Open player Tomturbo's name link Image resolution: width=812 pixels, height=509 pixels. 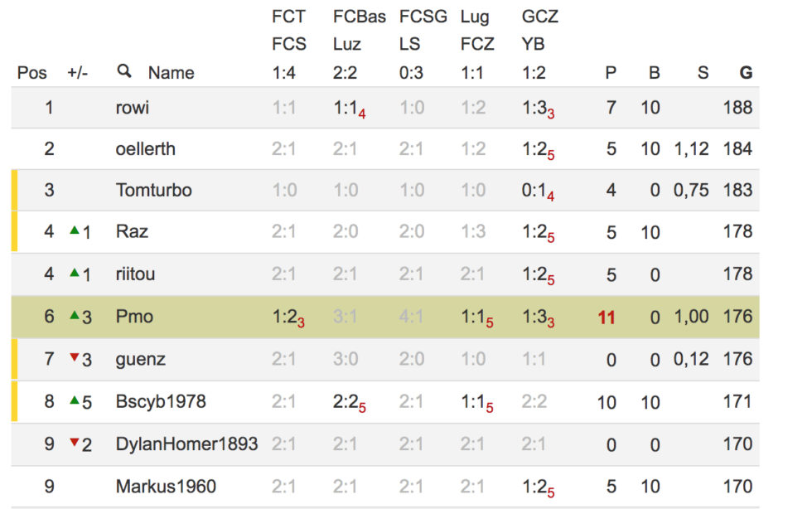click(153, 190)
